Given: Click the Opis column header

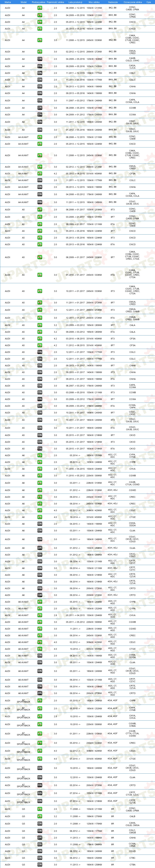Looking at the screenshot, I should [149, 2].
